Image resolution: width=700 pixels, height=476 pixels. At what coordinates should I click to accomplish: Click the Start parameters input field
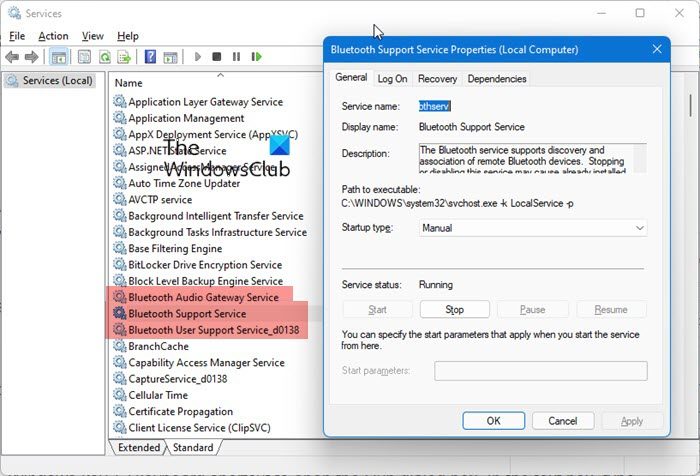click(x=541, y=371)
